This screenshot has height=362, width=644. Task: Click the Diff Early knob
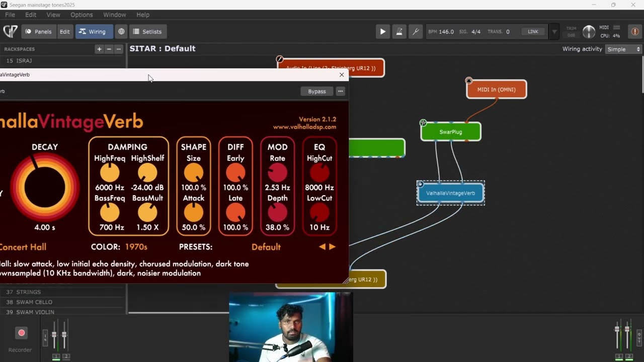tap(235, 173)
